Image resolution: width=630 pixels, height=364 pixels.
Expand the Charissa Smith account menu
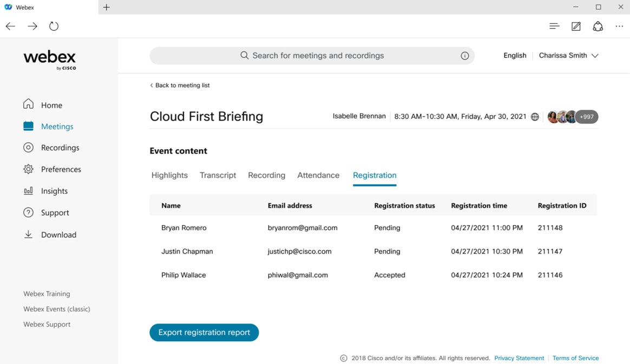tap(568, 55)
